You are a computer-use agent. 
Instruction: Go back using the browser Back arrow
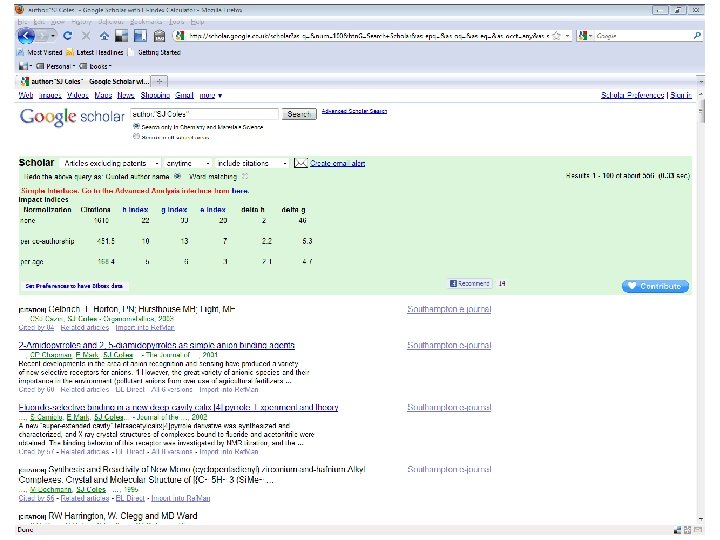click(x=26, y=36)
